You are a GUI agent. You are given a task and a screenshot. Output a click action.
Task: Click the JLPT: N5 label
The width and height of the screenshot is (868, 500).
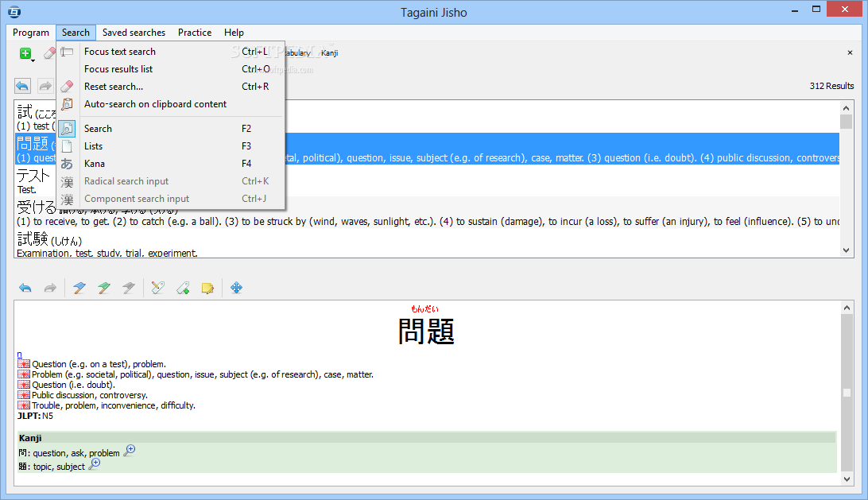tap(36, 416)
